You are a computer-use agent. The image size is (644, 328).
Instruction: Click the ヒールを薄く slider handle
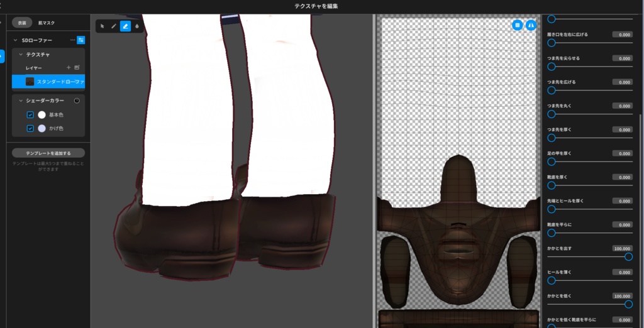pos(552,280)
